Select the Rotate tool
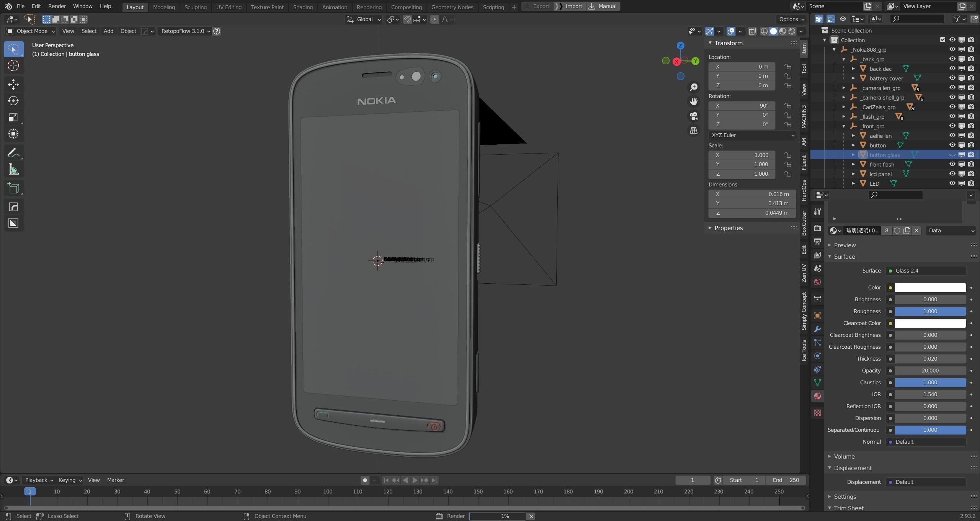This screenshot has height=521, width=980. (x=13, y=101)
